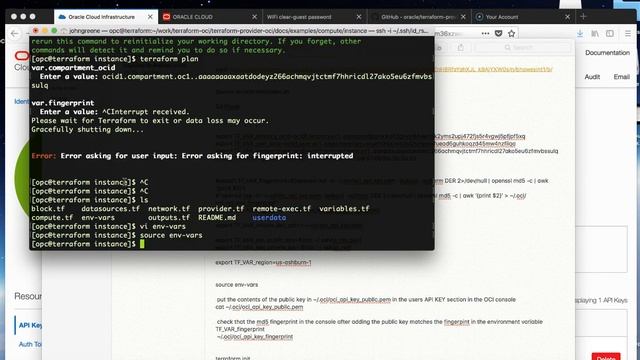Click the share icon in the notes window

(460, 48)
